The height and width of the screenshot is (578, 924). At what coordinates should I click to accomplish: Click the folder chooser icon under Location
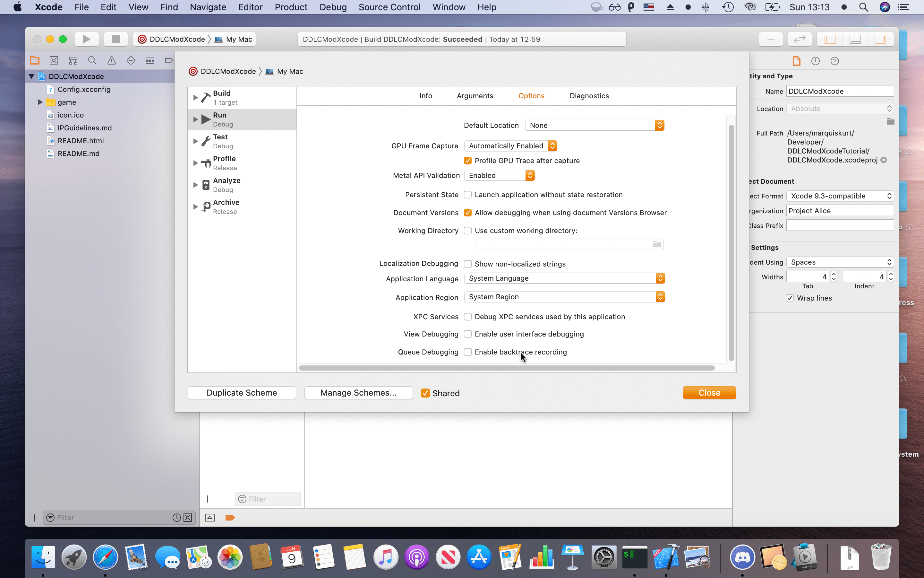(x=890, y=122)
